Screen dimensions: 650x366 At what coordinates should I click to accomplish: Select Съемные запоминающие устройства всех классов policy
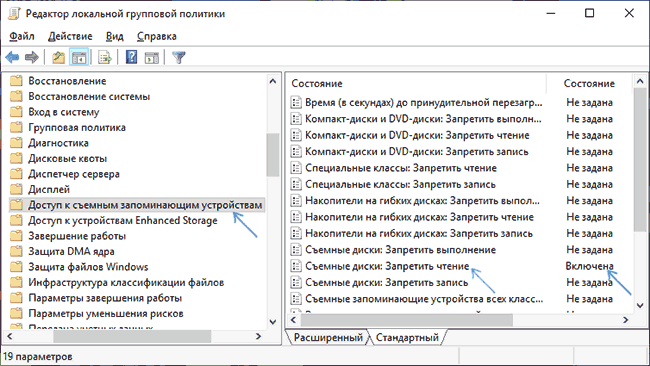pyautogui.click(x=424, y=299)
